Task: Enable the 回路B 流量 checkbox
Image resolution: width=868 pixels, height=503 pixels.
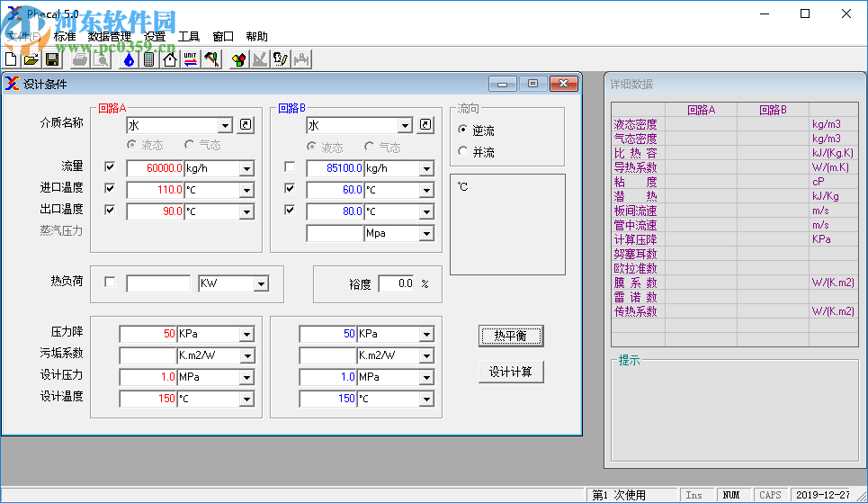Action: click(x=290, y=166)
